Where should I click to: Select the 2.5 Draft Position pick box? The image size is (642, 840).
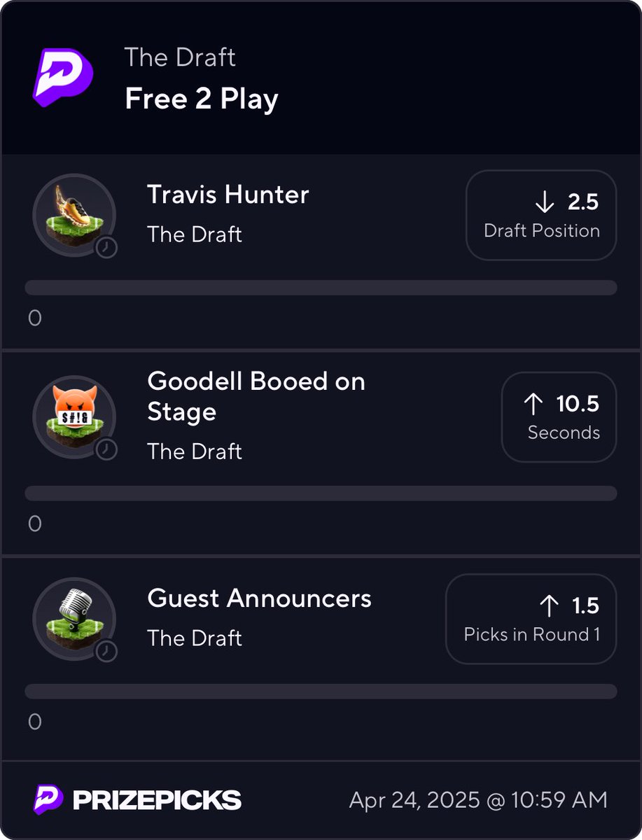[541, 215]
